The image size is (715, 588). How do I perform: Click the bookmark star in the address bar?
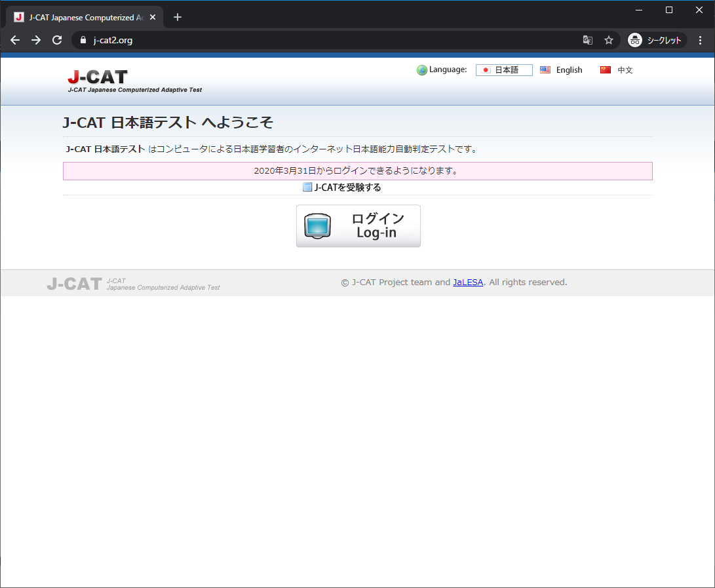coord(609,40)
